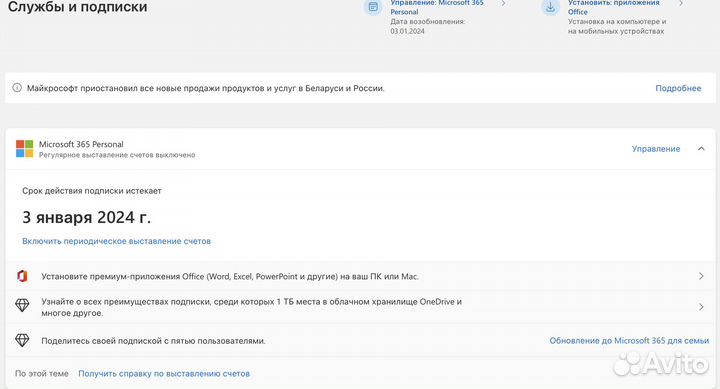The width and height of the screenshot is (720, 389).
Task: Click the red Office icon
Action: (22, 276)
